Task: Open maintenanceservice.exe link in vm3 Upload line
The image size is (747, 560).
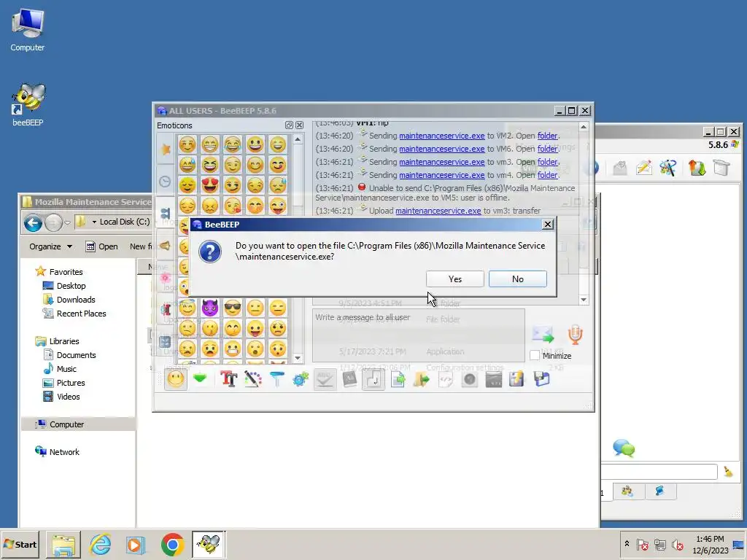Action: tap(438, 211)
